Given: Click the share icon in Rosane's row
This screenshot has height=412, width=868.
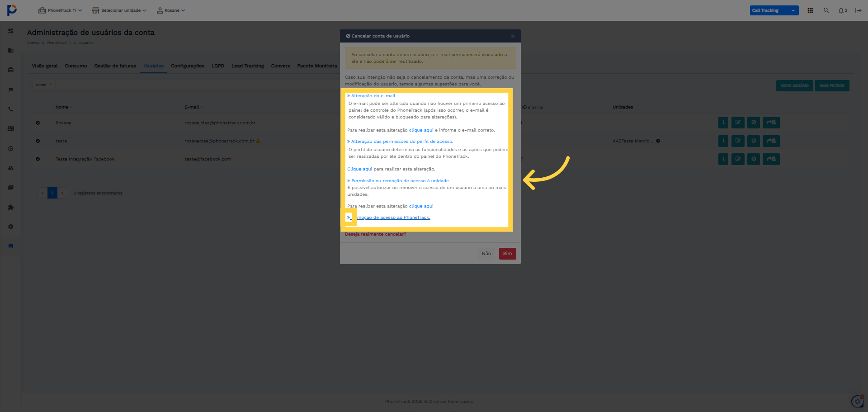Looking at the screenshot, I should click(771, 123).
